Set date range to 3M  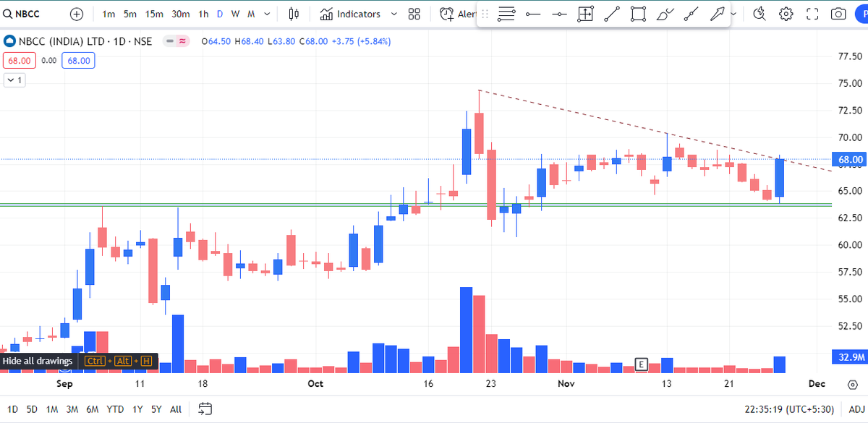click(72, 409)
